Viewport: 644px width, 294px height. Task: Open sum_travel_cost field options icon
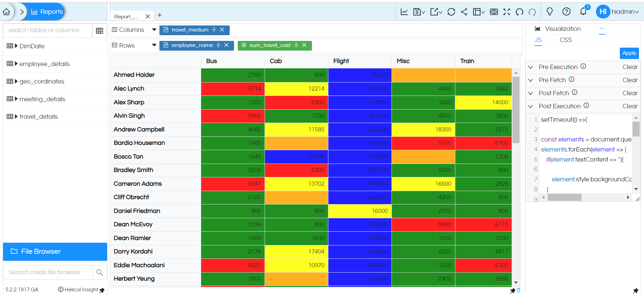coord(296,45)
